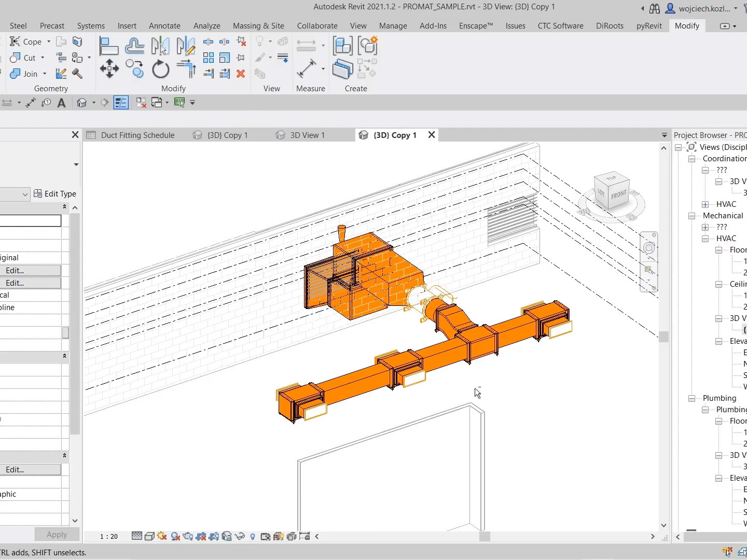Toggle Reveal Hidden Elements lightbulb
Screen dimensions: 747x560
click(253, 536)
